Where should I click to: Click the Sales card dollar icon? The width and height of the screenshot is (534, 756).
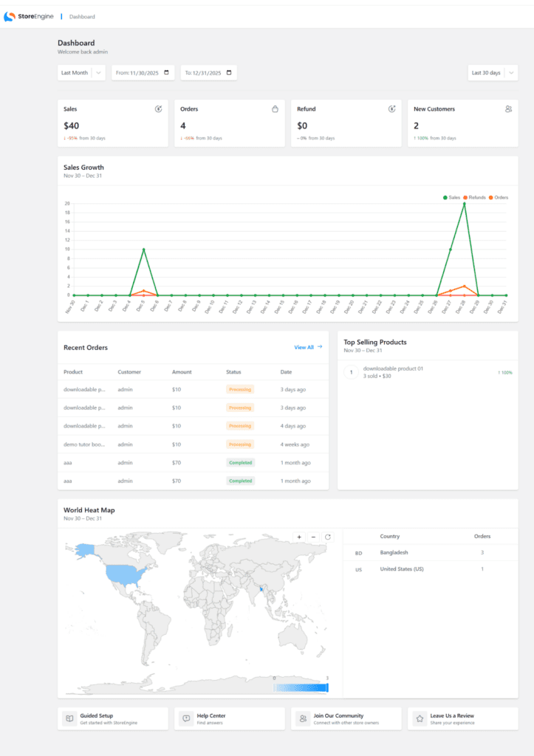pyautogui.click(x=158, y=109)
